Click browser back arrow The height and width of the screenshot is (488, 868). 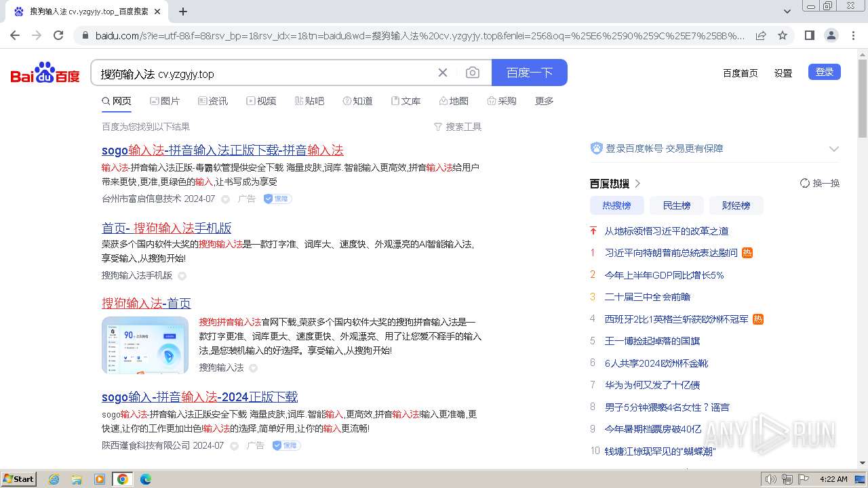point(15,35)
